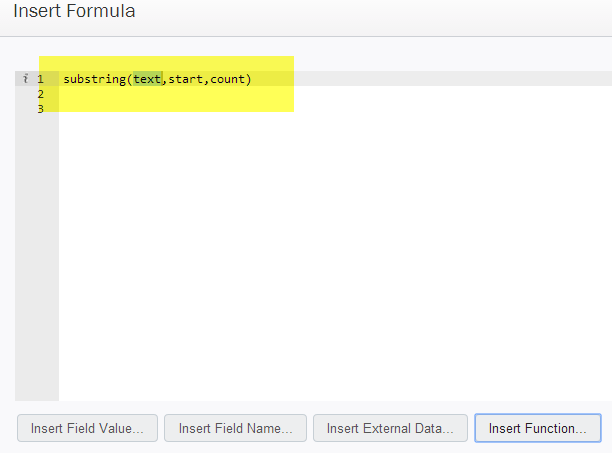
Task: Click the empty gutter below line 3
Action: [x=37, y=258]
